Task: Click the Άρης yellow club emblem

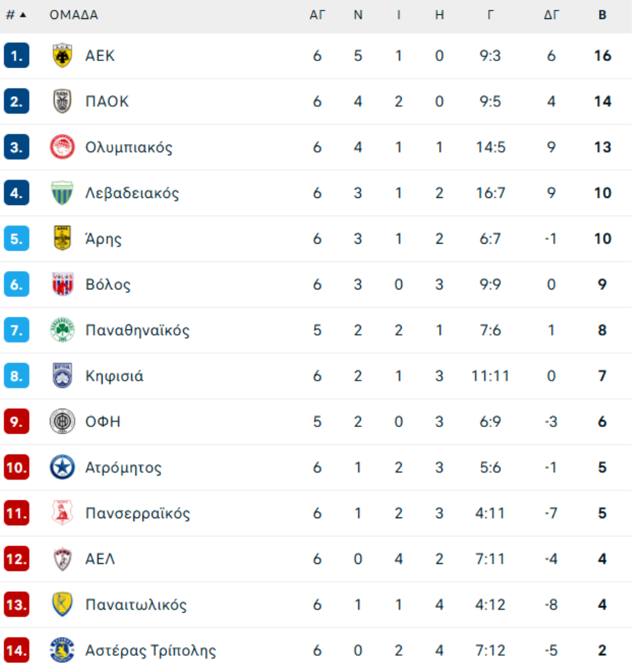Action: (62, 239)
